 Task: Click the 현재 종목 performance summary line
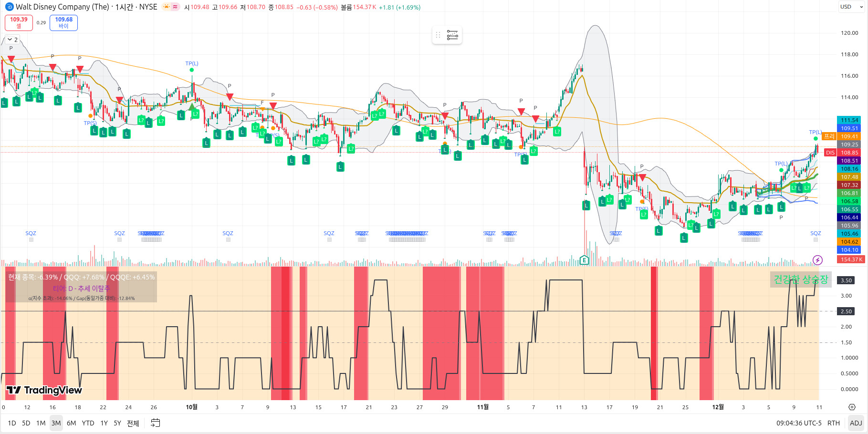(81, 277)
